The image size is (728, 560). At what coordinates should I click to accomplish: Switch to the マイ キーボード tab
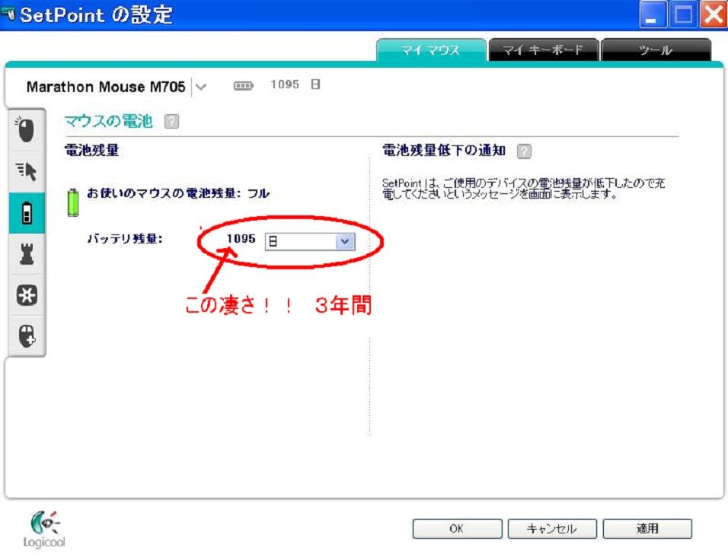[x=543, y=50]
